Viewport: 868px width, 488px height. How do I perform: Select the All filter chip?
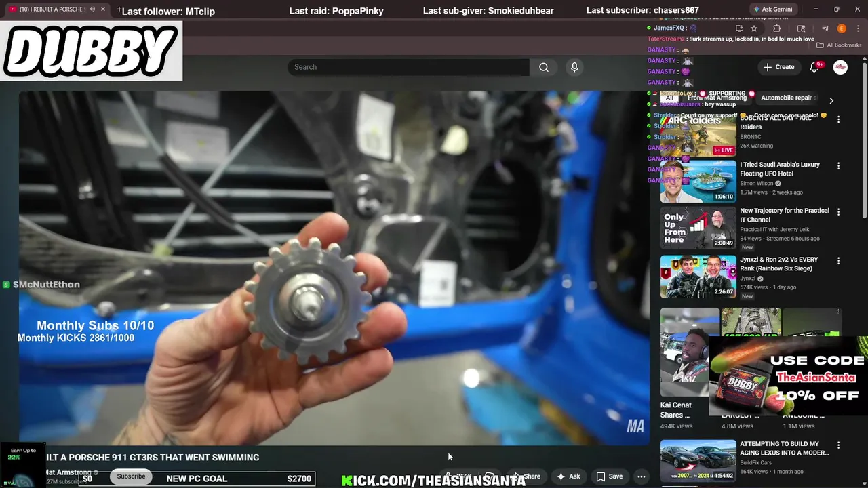tap(669, 98)
